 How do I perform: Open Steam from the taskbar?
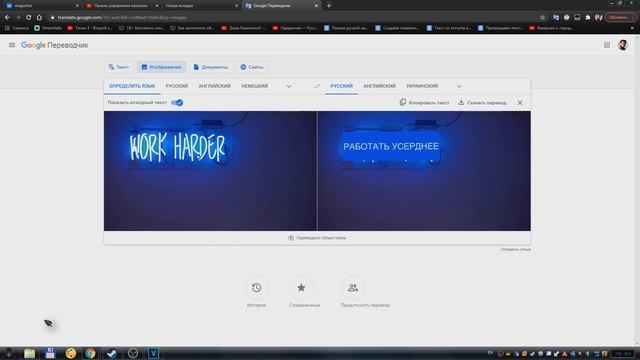(x=111, y=353)
